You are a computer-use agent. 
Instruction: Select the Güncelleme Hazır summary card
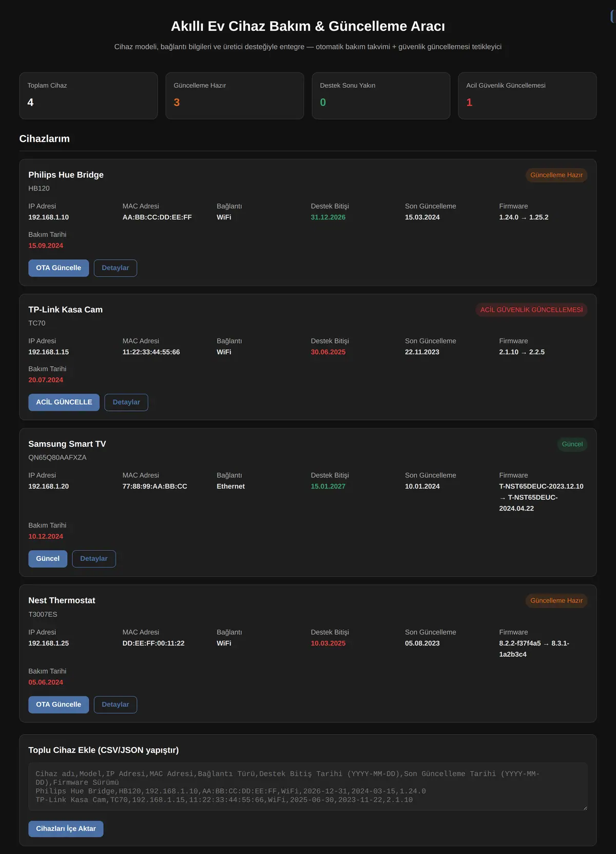point(235,96)
